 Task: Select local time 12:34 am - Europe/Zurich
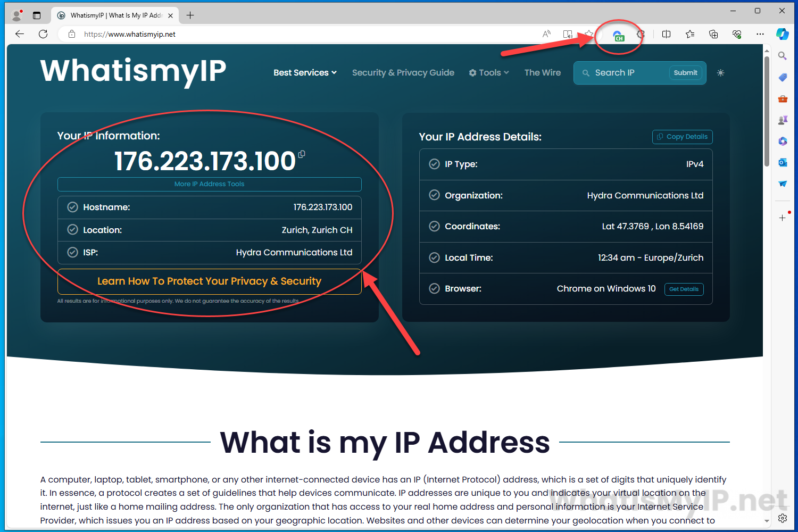tap(651, 257)
